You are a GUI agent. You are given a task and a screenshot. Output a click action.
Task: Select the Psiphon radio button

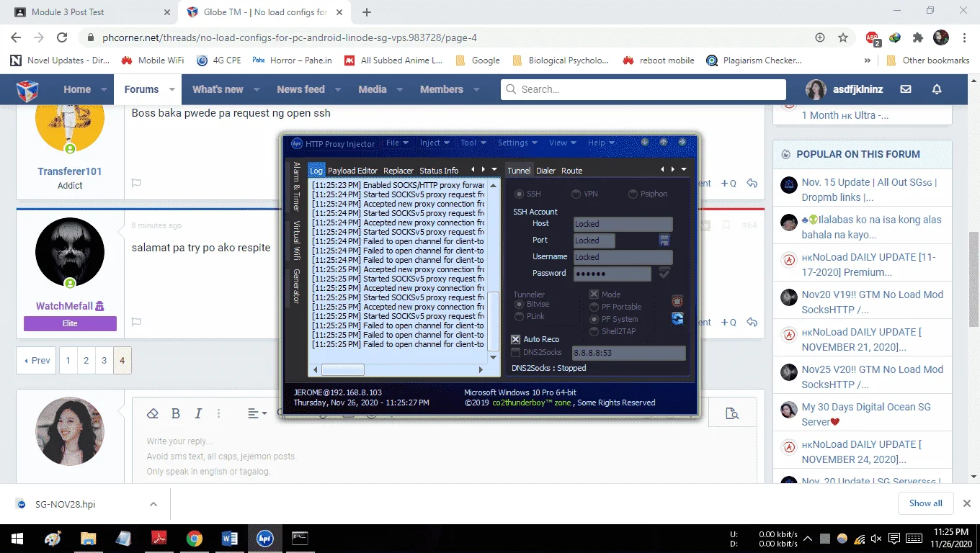[633, 194]
